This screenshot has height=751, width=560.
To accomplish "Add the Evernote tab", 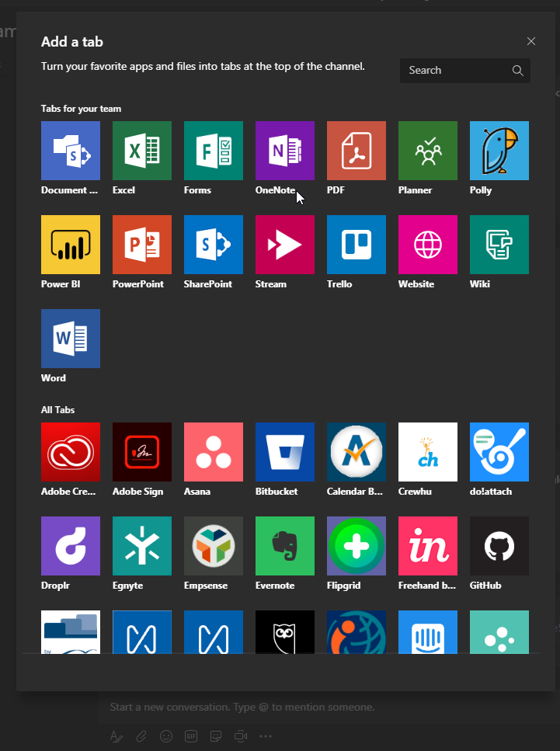I will tap(285, 545).
